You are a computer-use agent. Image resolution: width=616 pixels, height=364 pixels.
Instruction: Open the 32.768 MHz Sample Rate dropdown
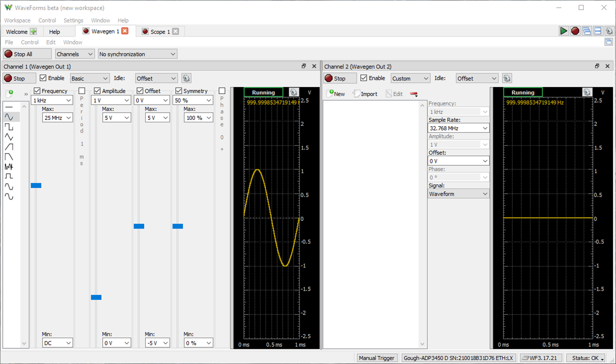click(459, 128)
